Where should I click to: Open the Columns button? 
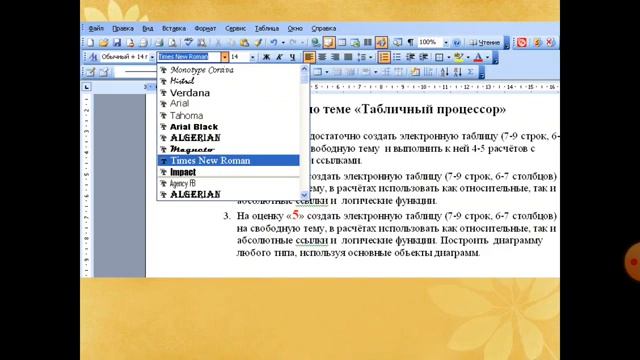click(x=368, y=42)
